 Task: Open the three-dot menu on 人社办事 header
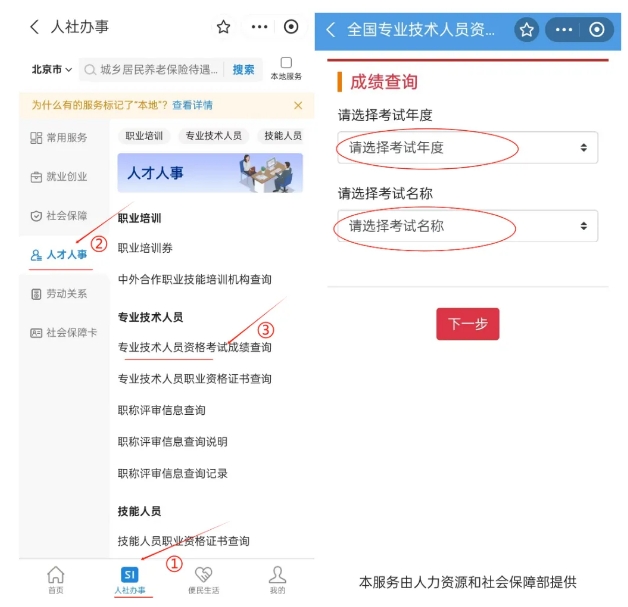[x=259, y=27]
